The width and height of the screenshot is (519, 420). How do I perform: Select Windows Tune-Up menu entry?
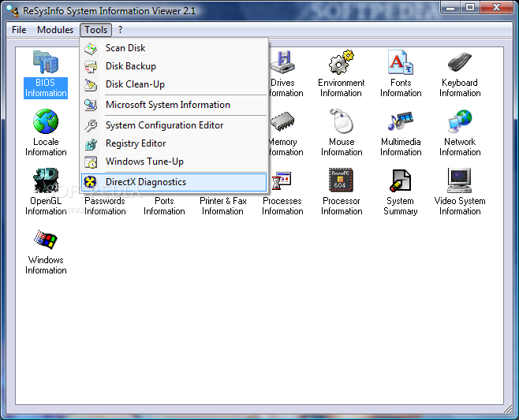174,162
